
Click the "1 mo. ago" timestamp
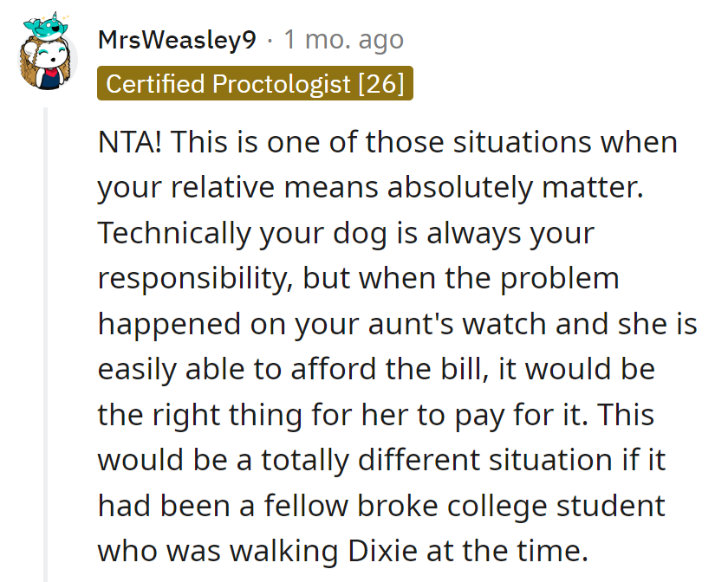(343, 39)
